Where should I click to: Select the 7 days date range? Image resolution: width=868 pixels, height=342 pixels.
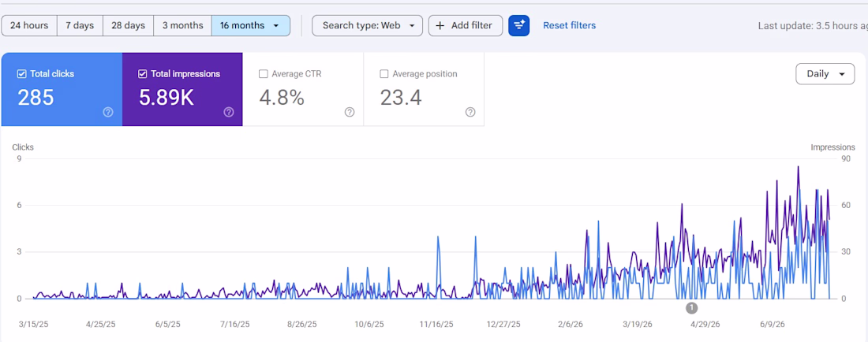tap(80, 25)
